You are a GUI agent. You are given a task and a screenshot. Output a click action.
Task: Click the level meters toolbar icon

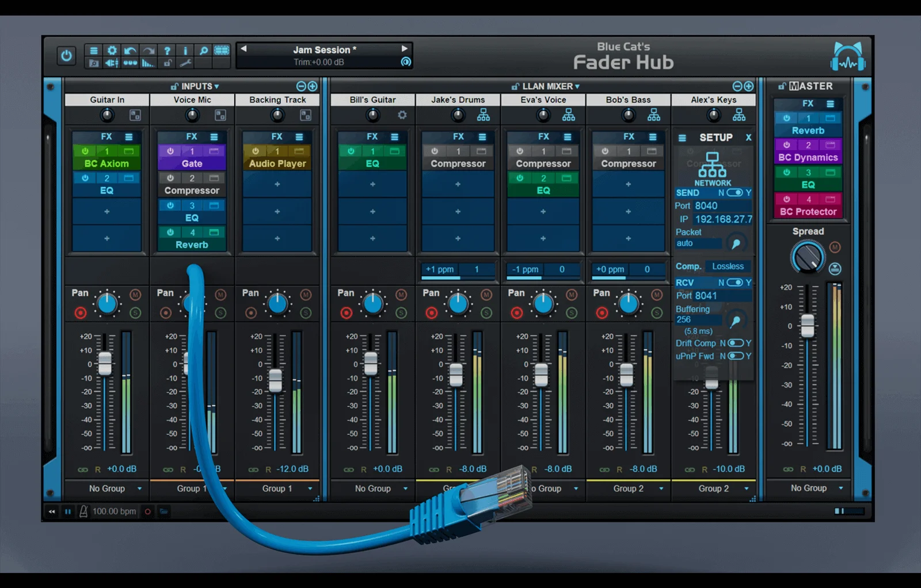pos(149,63)
